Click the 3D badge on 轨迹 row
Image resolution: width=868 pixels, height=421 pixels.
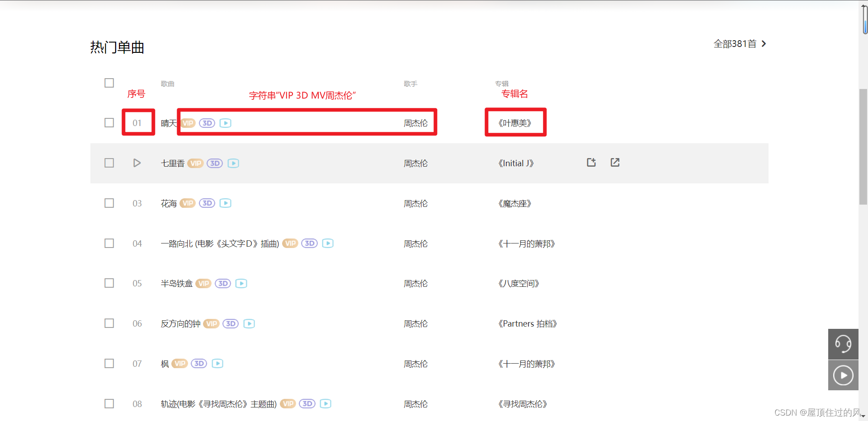click(307, 404)
